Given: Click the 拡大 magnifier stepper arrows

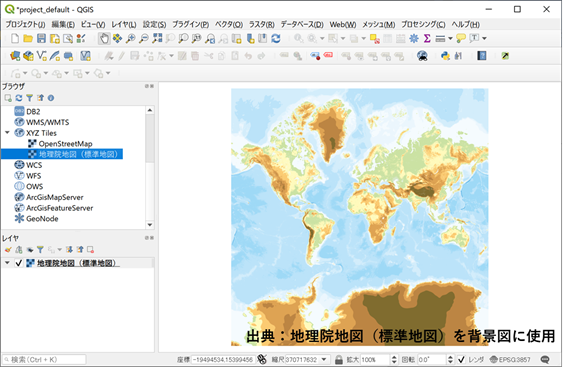Looking at the screenshot, I should 394,359.
